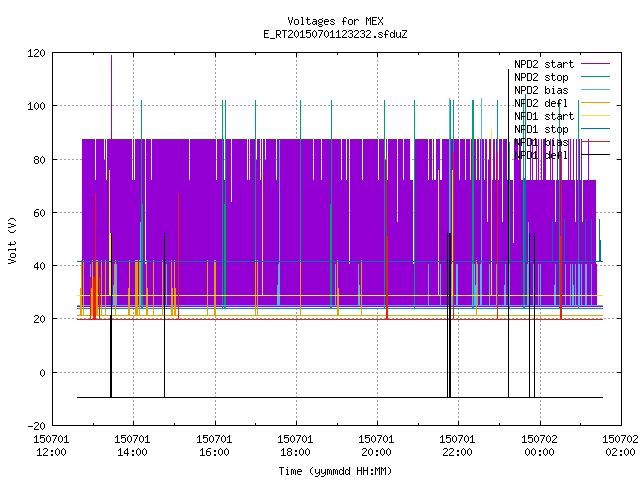Click the yellow NPD1 start legend line

595,116
